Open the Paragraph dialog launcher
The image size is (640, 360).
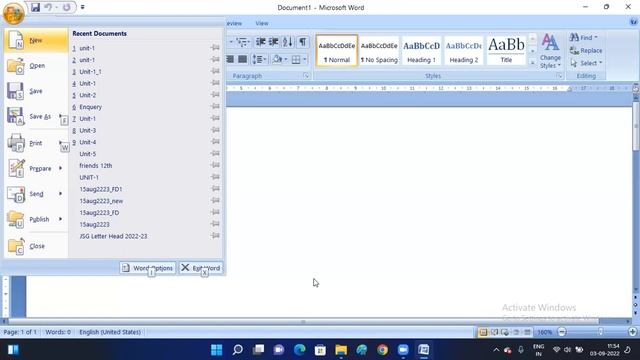[x=306, y=76]
